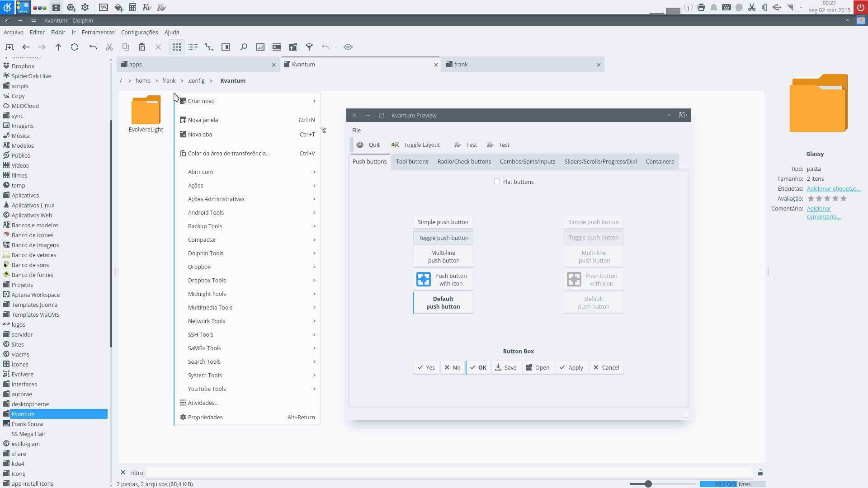Choose Nova aba from context menu

(x=247, y=134)
